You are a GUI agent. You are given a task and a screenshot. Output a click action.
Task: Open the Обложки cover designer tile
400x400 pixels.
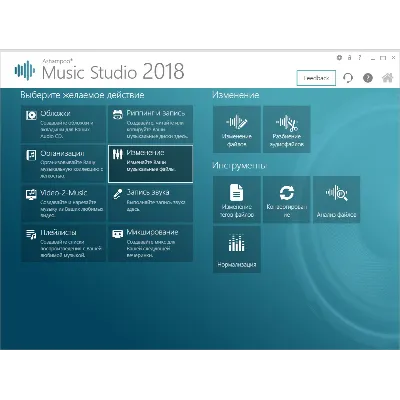tap(63, 124)
